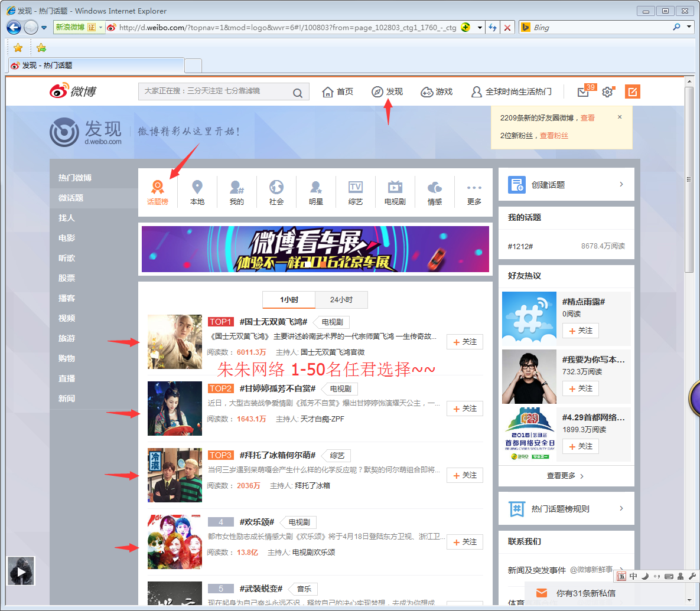The width and height of the screenshot is (700, 611).
Task: Select the 电视剧 category icon
Action: pyautogui.click(x=395, y=187)
